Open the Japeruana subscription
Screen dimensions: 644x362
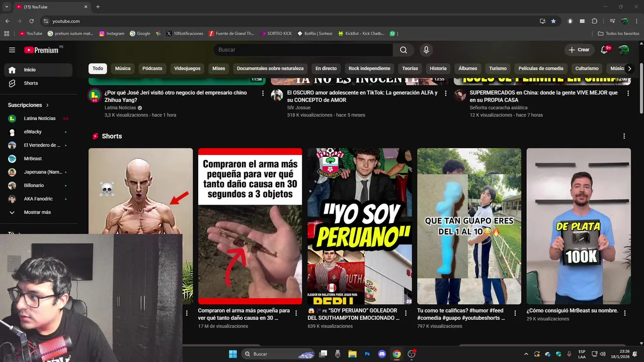(x=38, y=172)
